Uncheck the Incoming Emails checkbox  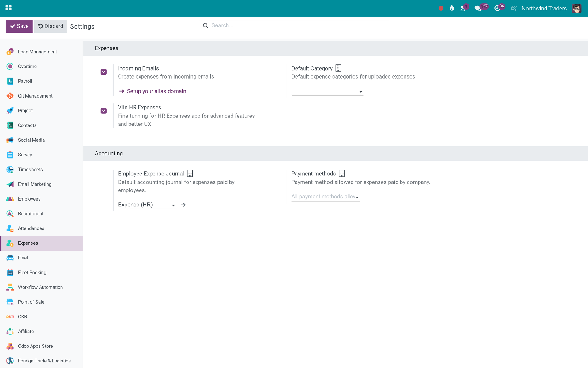coord(104,72)
